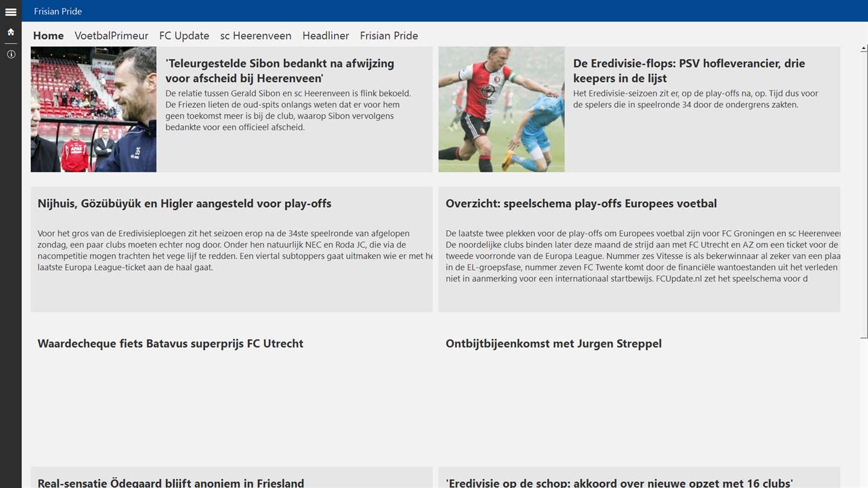Select the Home tab
The image size is (868, 488).
(x=48, y=36)
